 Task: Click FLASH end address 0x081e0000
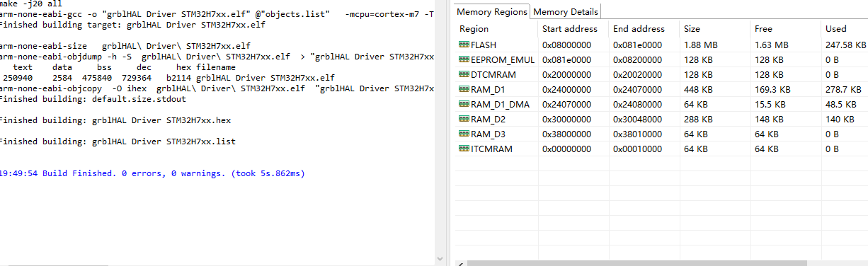(637, 45)
